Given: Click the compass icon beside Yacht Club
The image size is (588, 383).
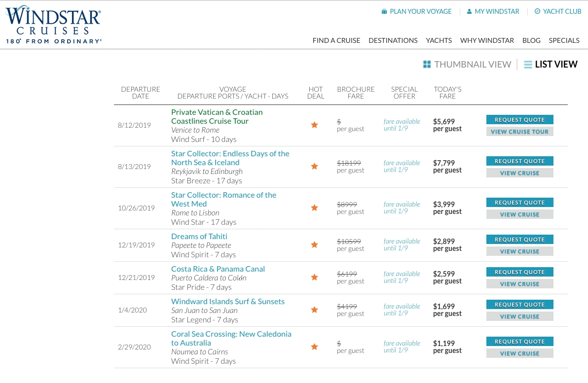Looking at the screenshot, I should 537,11.
